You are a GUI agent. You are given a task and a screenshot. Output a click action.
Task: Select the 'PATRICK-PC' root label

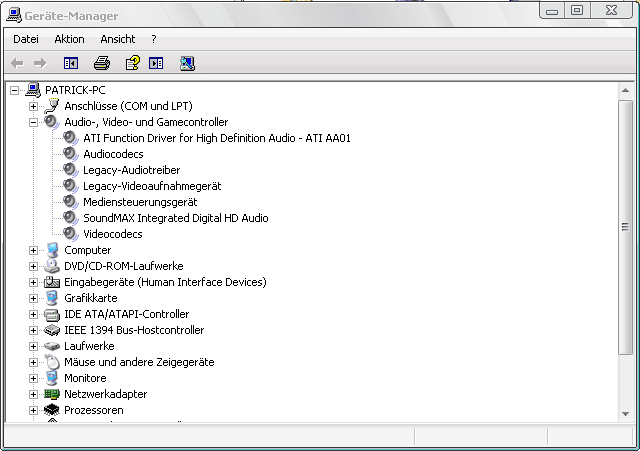(75, 90)
